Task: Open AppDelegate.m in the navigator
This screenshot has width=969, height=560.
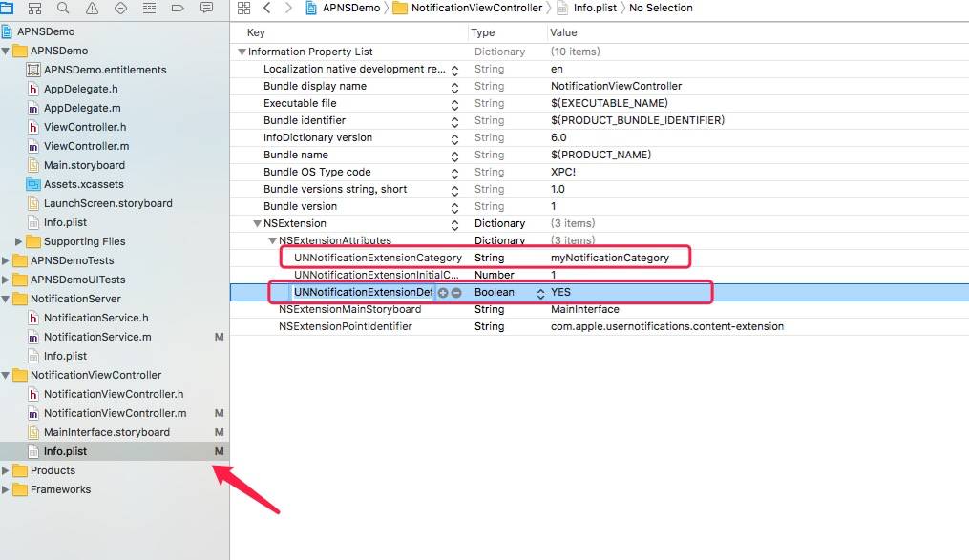Action: (82, 108)
